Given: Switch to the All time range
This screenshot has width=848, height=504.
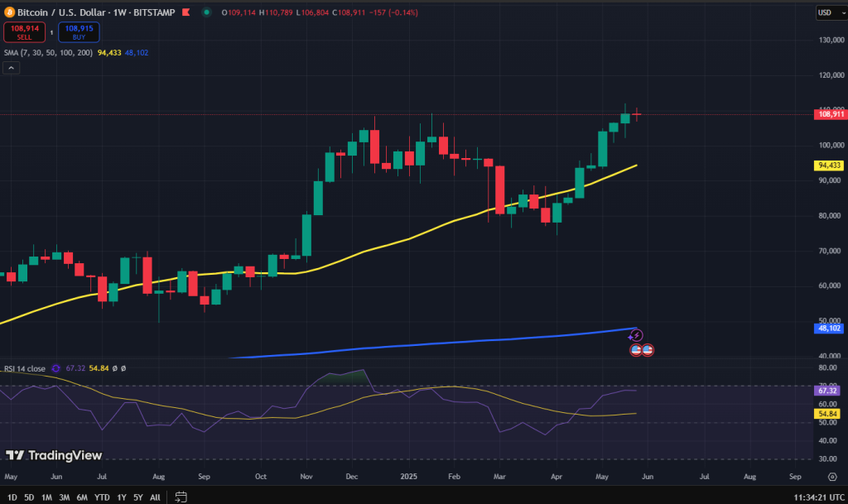Looking at the screenshot, I should [x=155, y=497].
